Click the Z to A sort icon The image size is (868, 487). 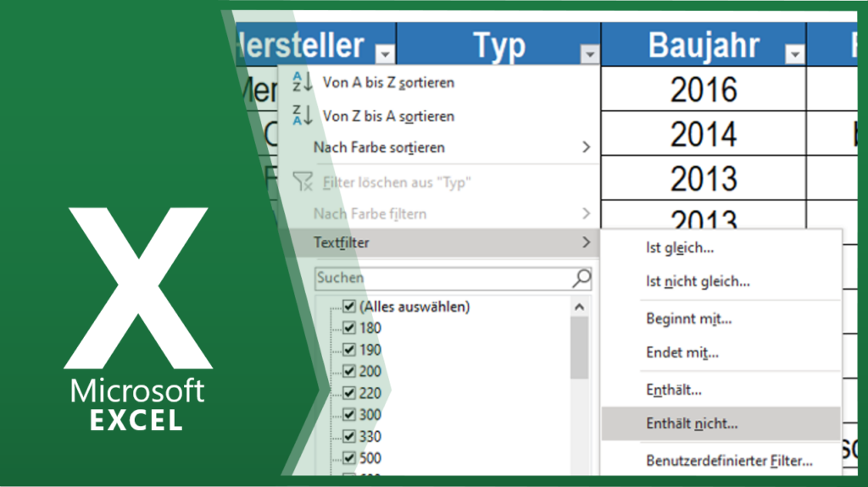click(x=303, y=115)
